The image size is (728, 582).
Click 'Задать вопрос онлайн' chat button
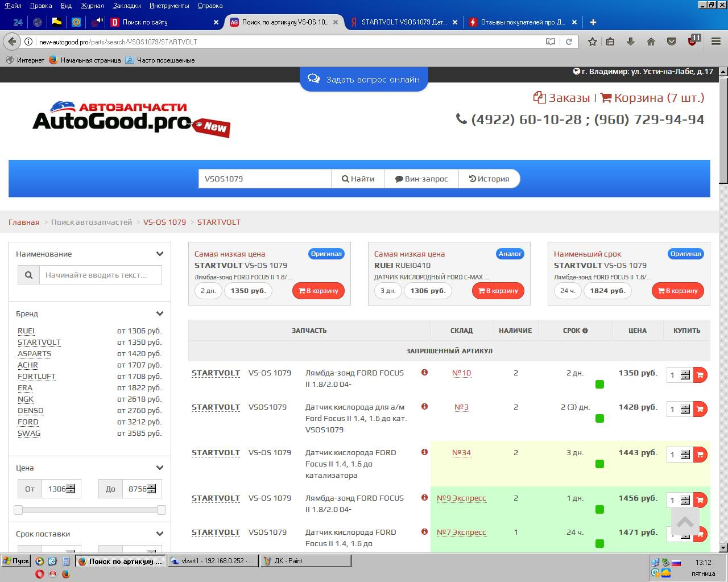click(364, 79)
